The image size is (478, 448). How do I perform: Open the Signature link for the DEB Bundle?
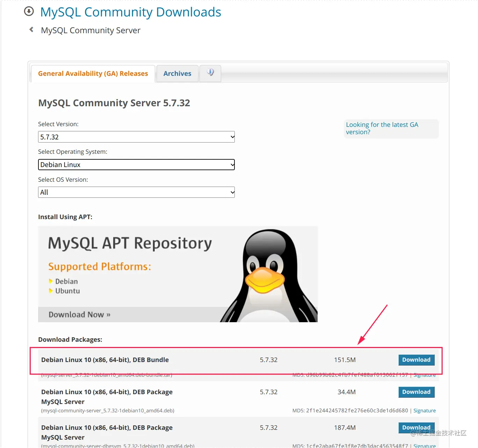pyautogui.click(x=425, y=375)
